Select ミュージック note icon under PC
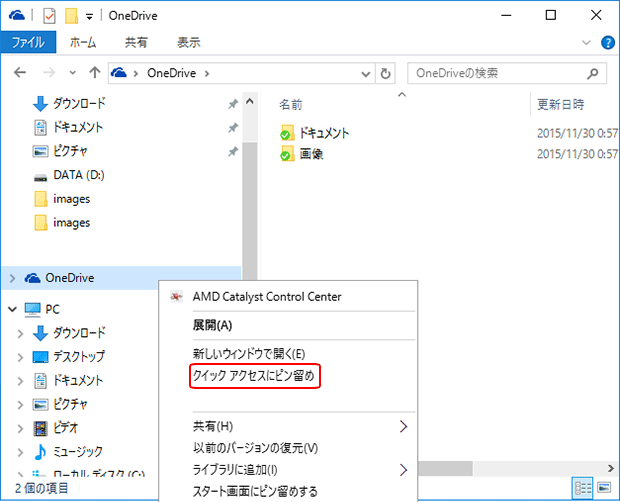 (40, 452)
